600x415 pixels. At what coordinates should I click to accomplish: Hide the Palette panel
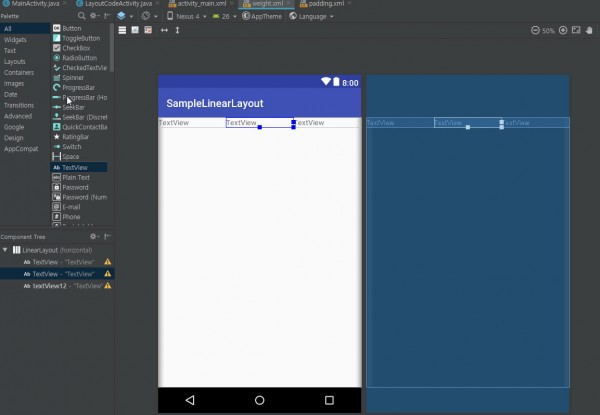(x=108, y=16)
